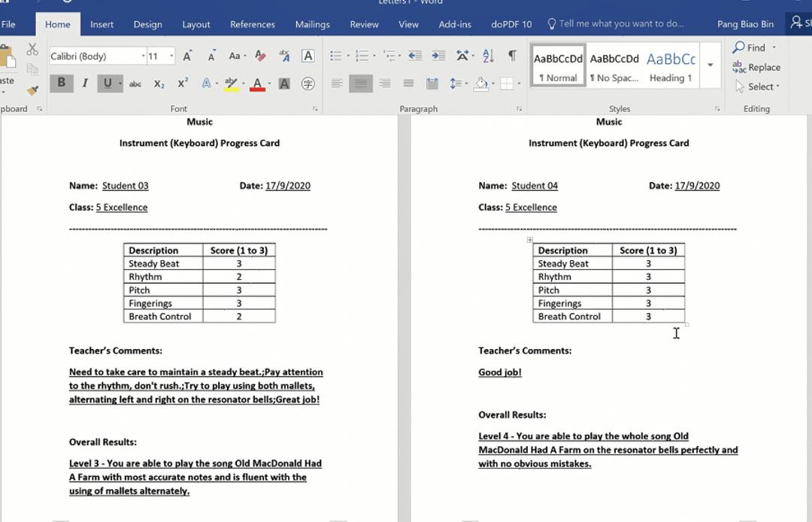
Task: Click the Sort icon
Action: click(x=488, y=56)
